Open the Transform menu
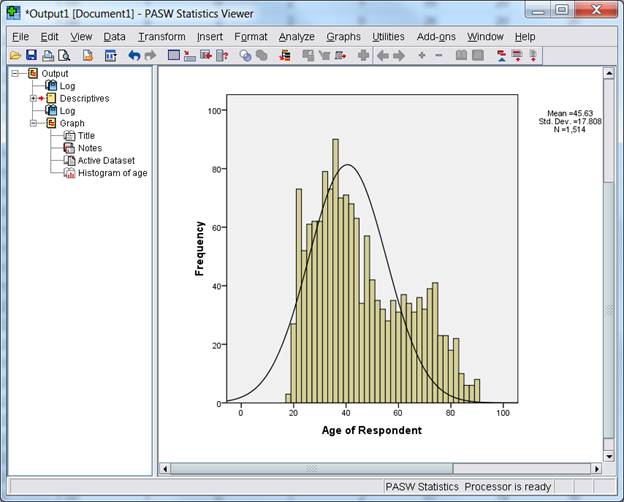 click(162, 37)
